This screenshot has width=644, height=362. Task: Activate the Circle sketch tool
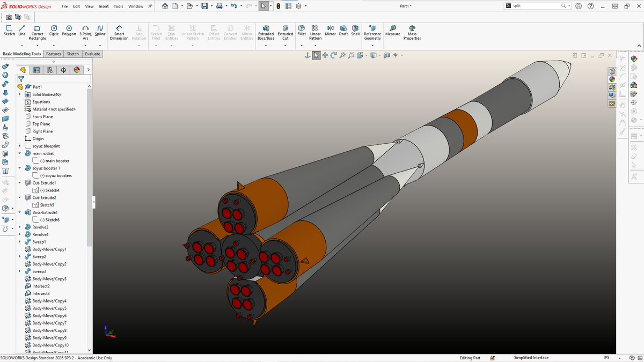pyautogui.click(x=54, y=31)
